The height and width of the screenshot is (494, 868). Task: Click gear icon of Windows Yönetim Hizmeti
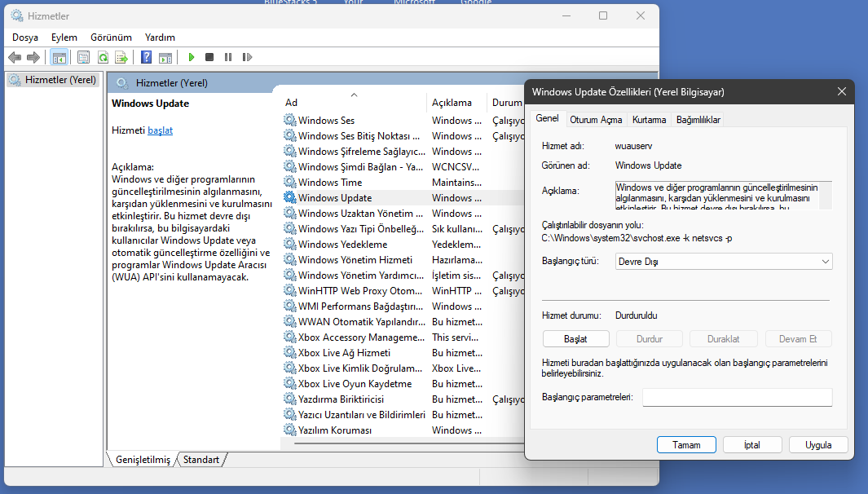289,259
